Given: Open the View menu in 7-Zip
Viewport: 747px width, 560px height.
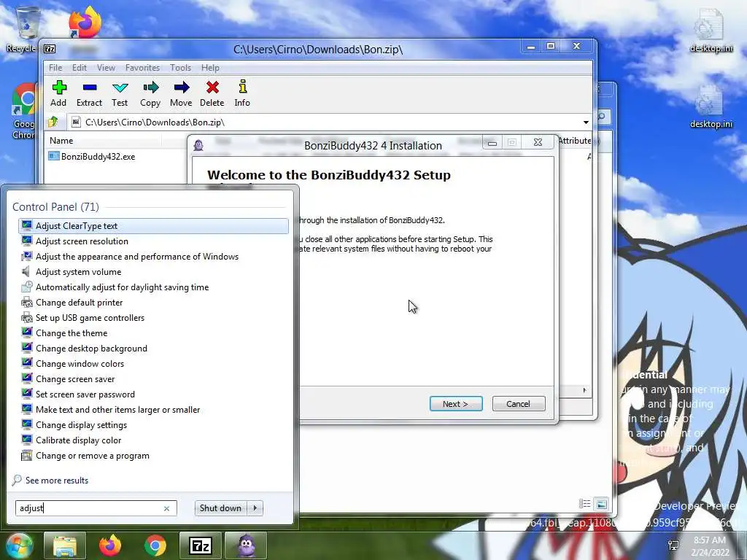Looking at the screenshot, I should pyautogui.click(x=106, y=68).
